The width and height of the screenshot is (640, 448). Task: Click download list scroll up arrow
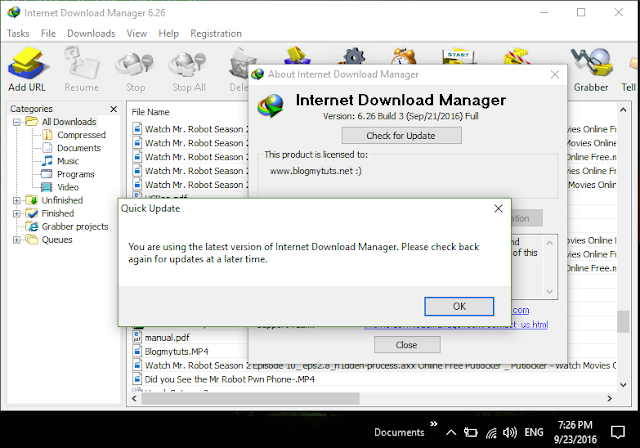[x=623, y=110]
